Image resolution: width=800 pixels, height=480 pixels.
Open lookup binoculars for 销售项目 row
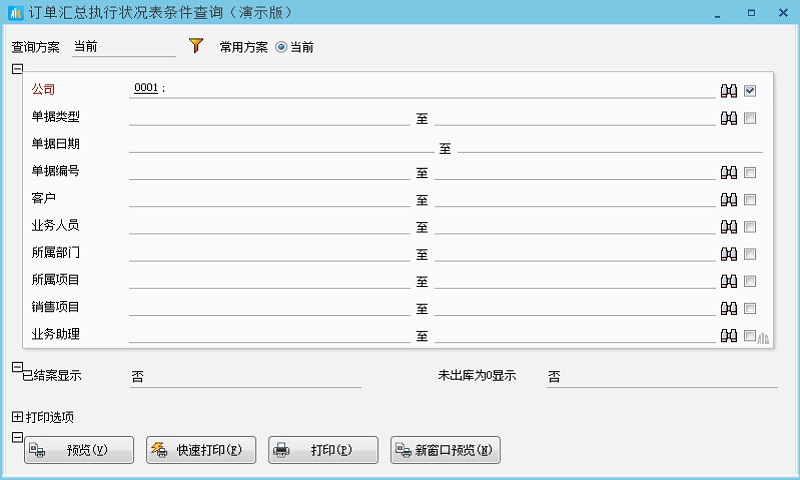729,308
